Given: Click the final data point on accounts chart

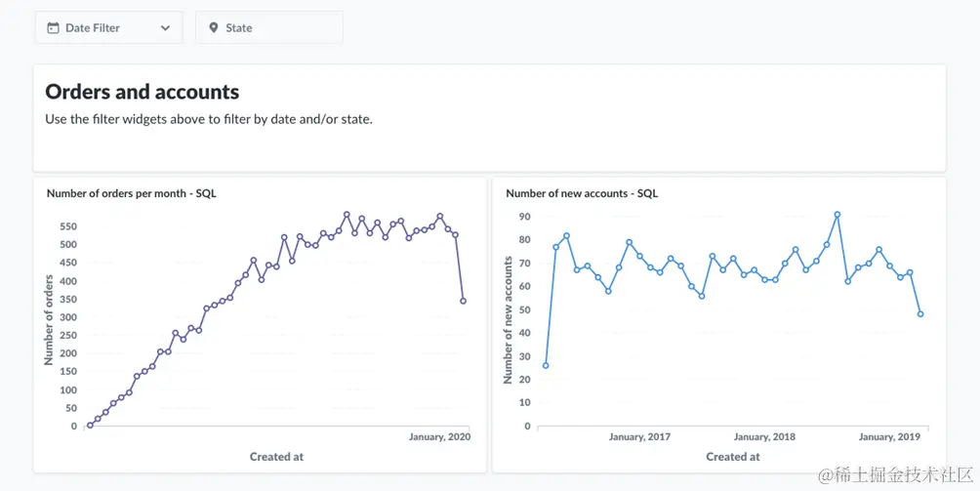Looking at the screenshot, I should (920, 314).
